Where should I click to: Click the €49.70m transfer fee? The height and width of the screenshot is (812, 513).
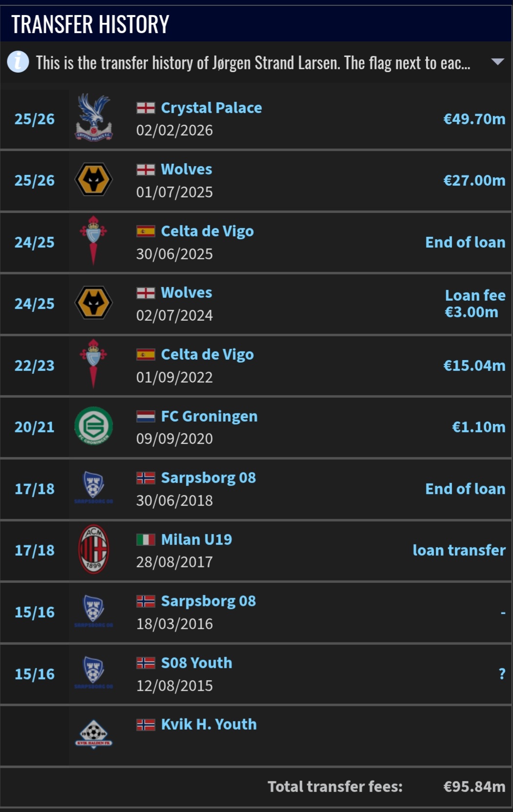point(474,119)
